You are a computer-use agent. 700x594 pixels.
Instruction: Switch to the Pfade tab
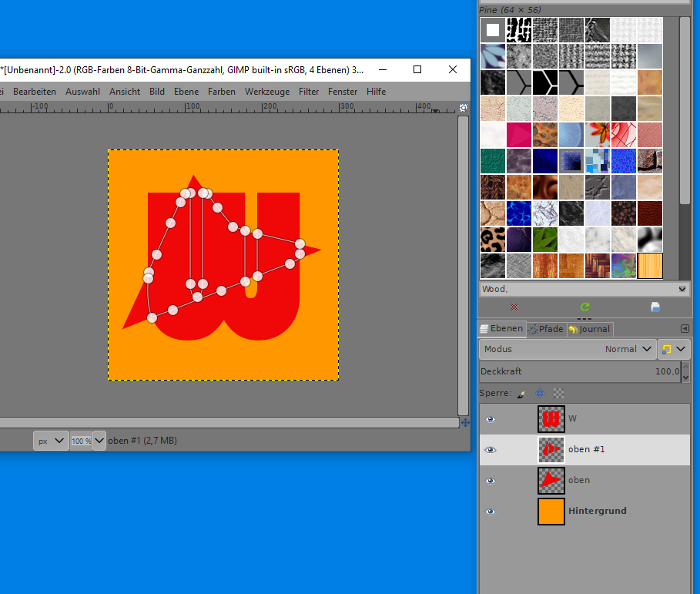pyautogui.click(x=546, y=329)
